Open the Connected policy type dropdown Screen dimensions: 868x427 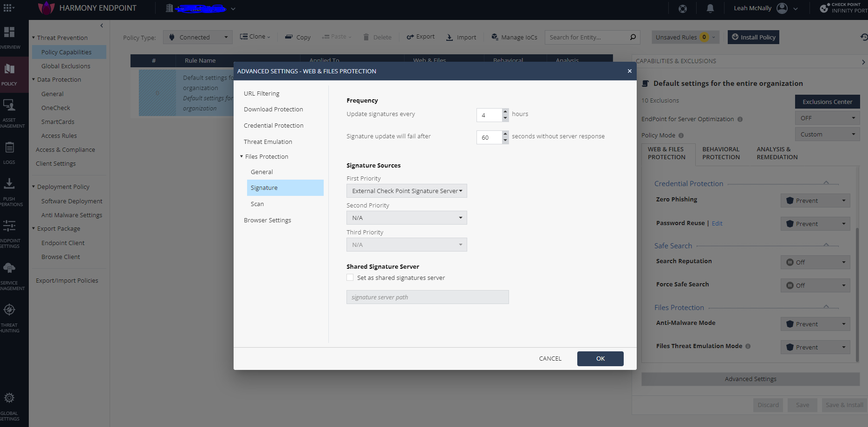[197, 37]
